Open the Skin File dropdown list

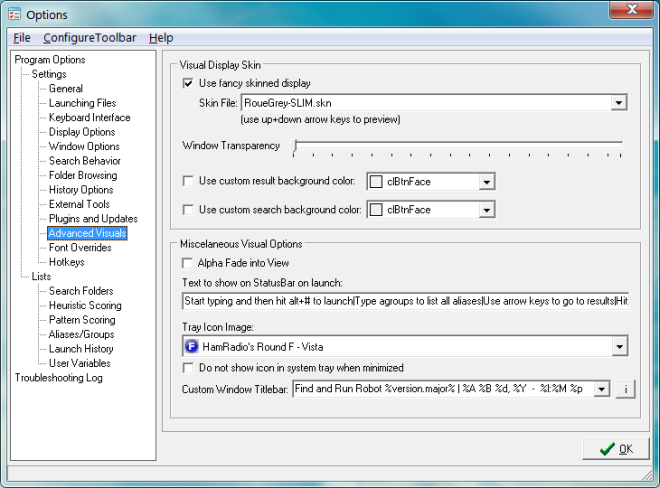point(618,102)
